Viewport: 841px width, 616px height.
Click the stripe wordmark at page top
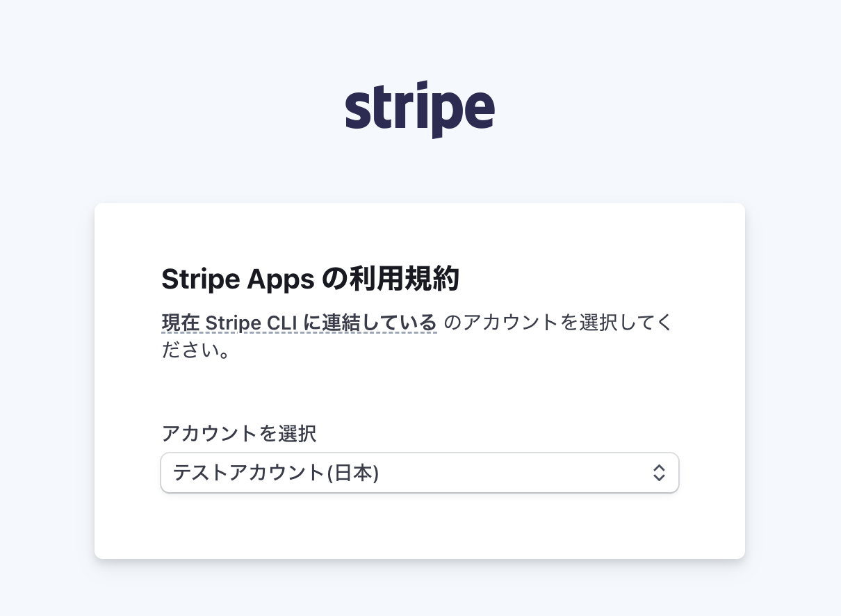click(x=420, y=106)
